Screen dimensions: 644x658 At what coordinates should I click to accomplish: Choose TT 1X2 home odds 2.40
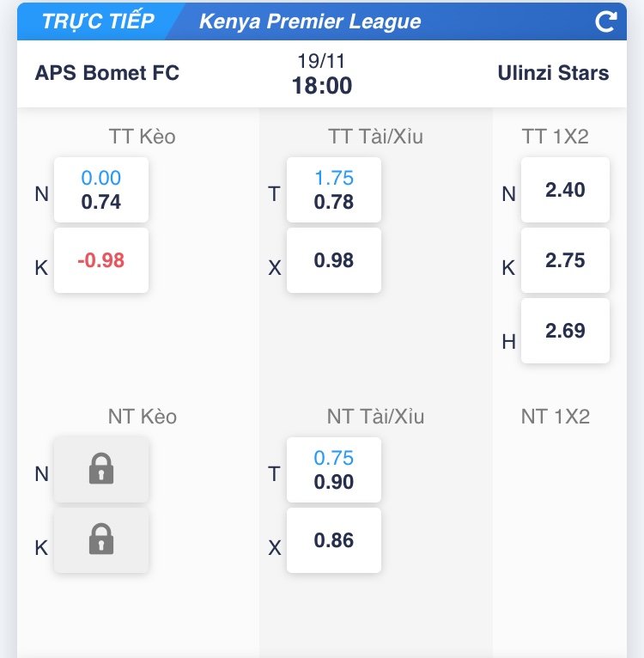coord(566,190)
